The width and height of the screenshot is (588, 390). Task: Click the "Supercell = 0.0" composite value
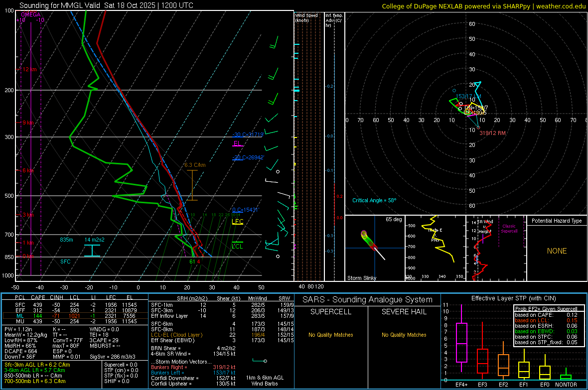[x=121, y=365]
